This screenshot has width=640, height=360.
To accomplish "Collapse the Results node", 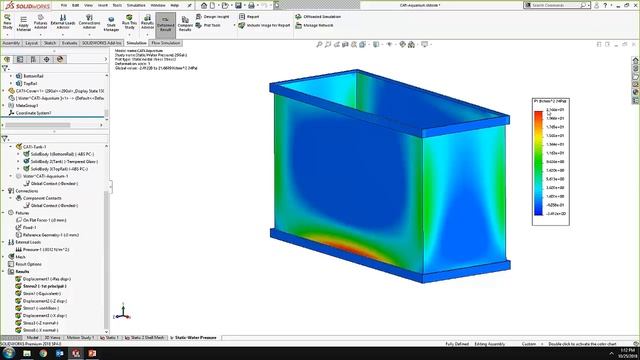I will pyautogui.click(x=4, y=271).
